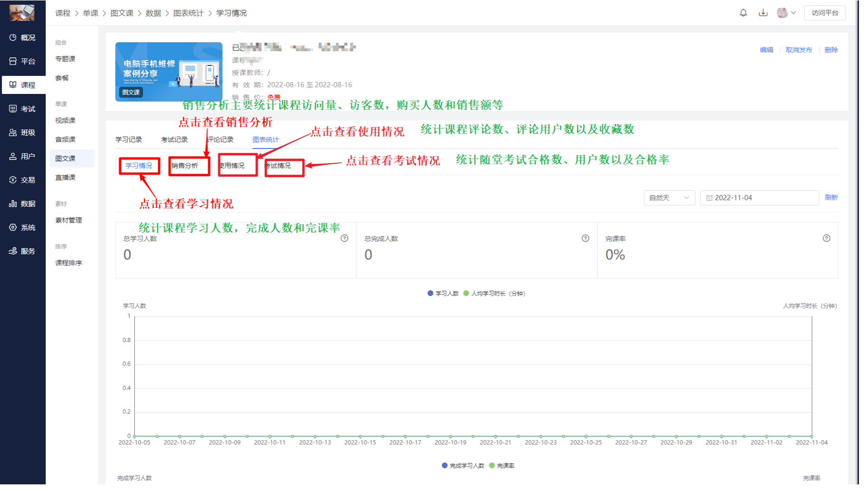Screen dimensions: 868x491
Task: Click 单课 in the breadcrumb
Action: pos(90,13)
